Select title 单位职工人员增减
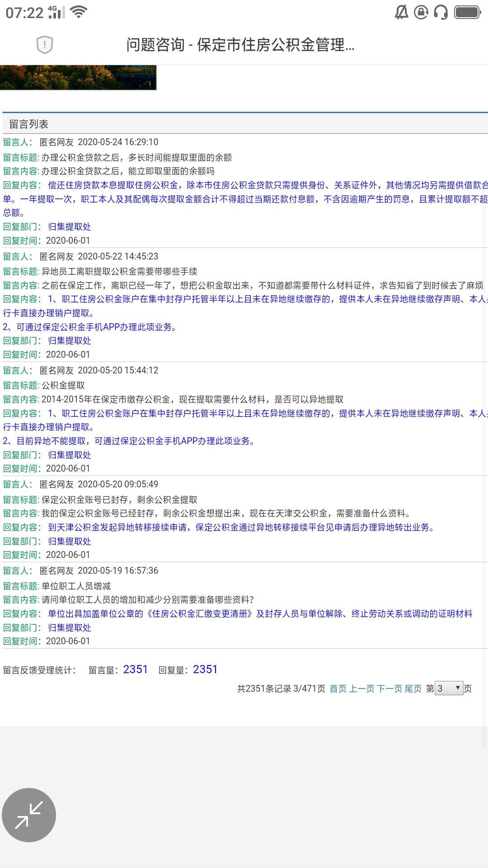 pos(76,586)
